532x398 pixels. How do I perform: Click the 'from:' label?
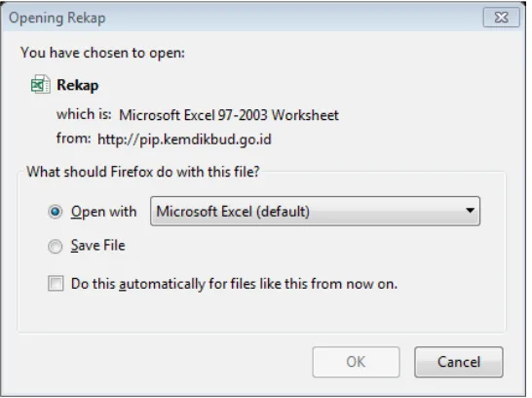pos(74,139)
